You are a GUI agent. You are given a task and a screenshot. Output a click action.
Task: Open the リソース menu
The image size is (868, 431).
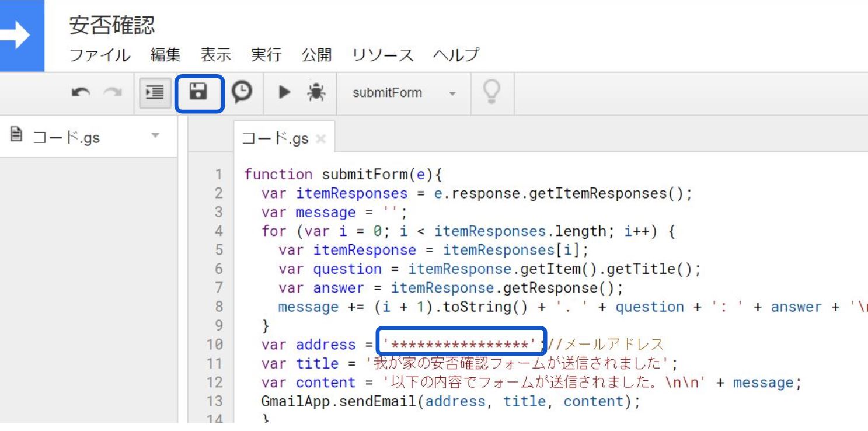tap(382, 55)
